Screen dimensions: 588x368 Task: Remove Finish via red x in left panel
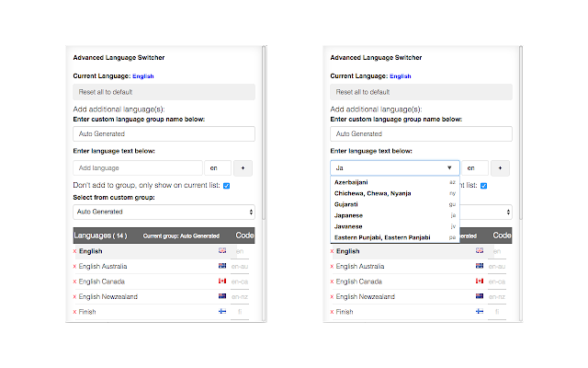pyautogui.click(x=74, y=312)
